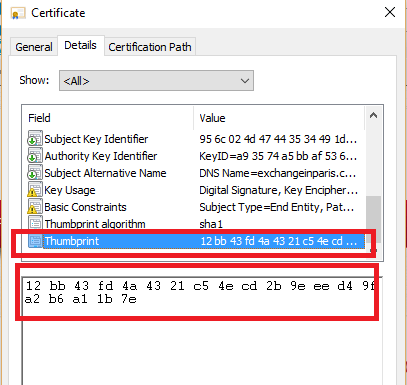Close the Certificate dialog

click(390, 12)
